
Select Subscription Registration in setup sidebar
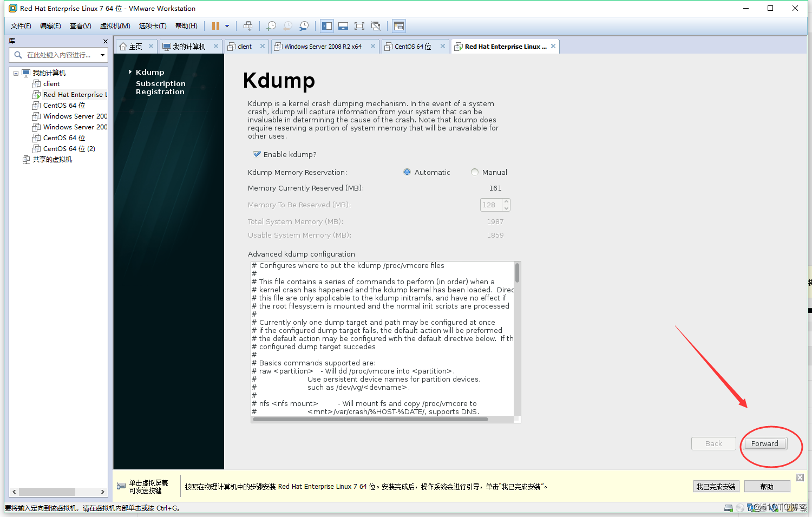click(161, 88)
